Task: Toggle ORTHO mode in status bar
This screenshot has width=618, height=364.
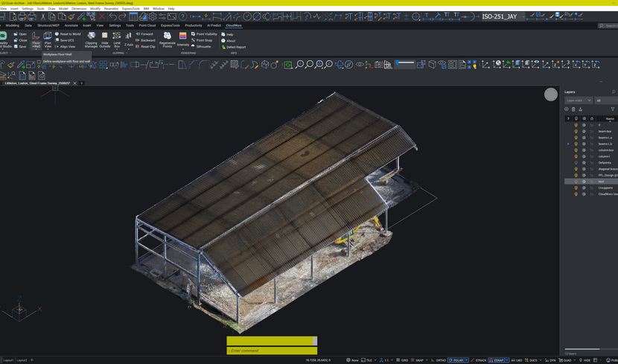Action: click(x=438, y=360)
